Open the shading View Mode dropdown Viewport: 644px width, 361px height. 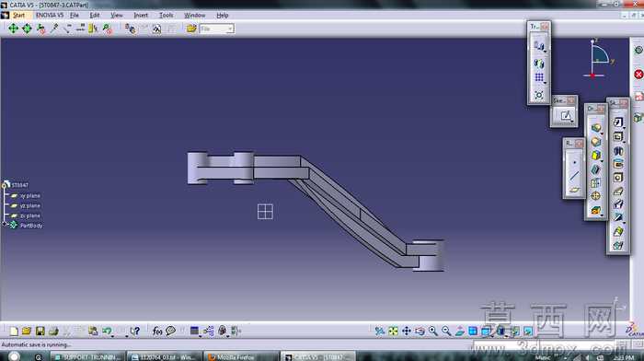pos(501,331)
